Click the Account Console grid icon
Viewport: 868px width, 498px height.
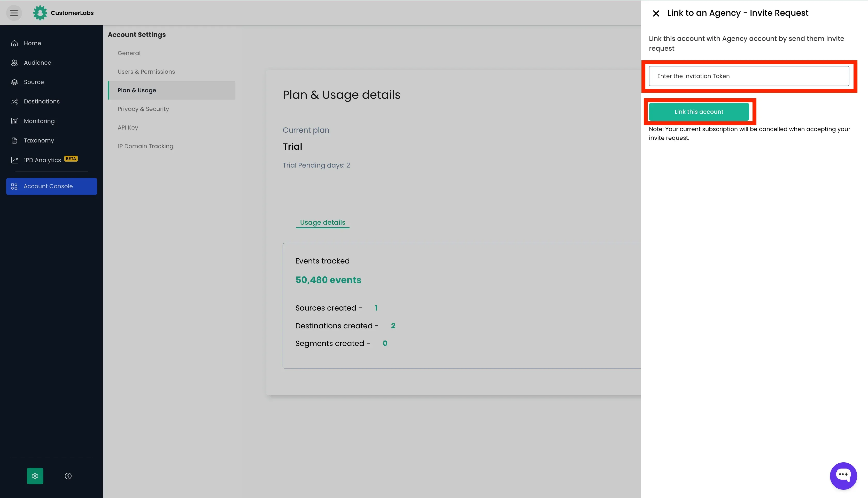[14, 186]
